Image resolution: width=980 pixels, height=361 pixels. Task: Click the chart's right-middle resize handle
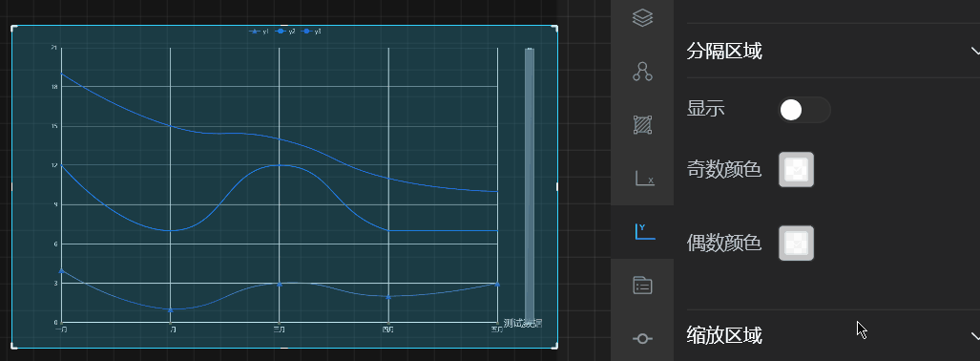[x=557, y=186]
